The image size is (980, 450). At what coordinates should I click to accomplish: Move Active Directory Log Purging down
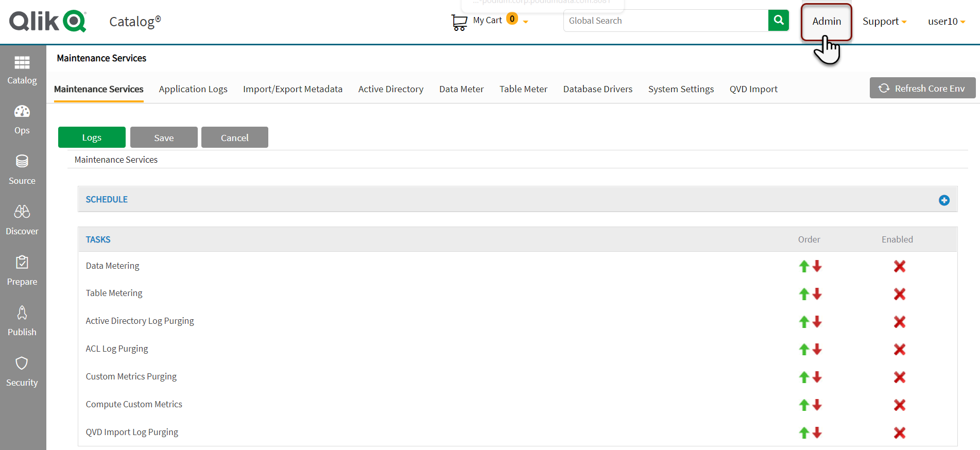coord(817,322)
